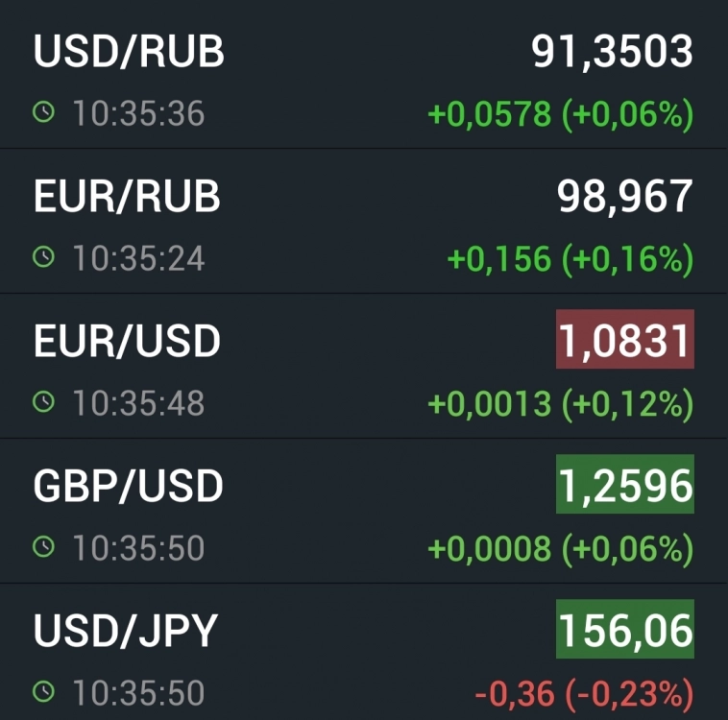Select the EUR/USD pair name
The height and width of the screenshot is (720, 728).
[127, 341]
